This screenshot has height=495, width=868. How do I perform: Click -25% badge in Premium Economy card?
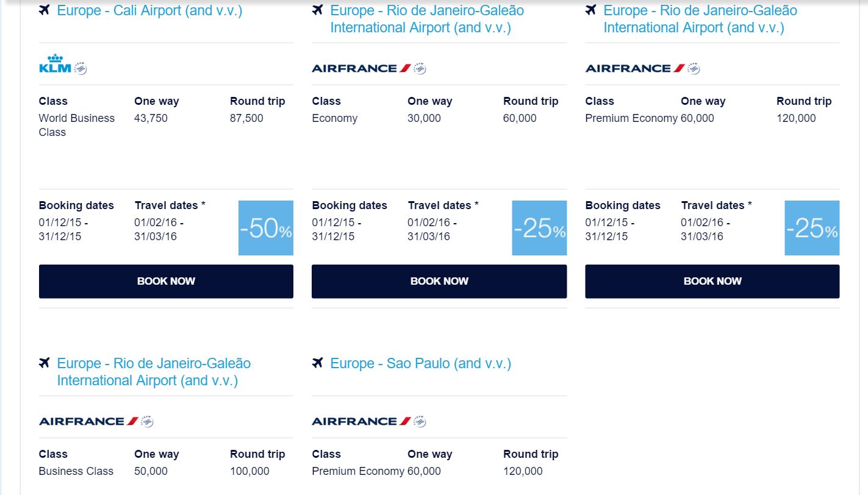click(812, 228)
